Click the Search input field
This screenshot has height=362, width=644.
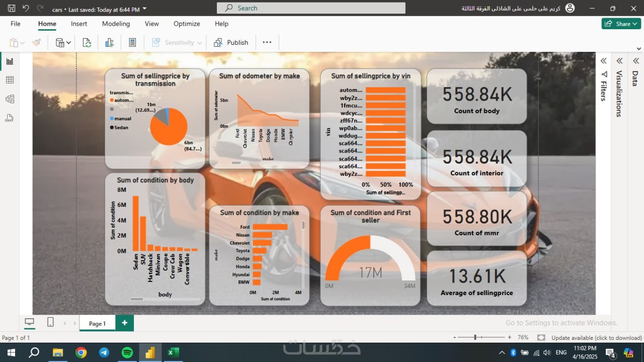311,8
